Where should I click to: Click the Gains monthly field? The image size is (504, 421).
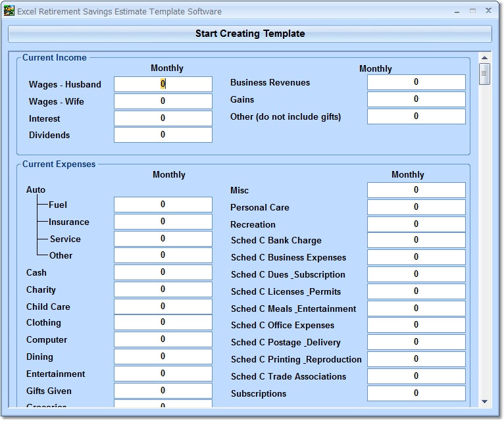(416, 99)
